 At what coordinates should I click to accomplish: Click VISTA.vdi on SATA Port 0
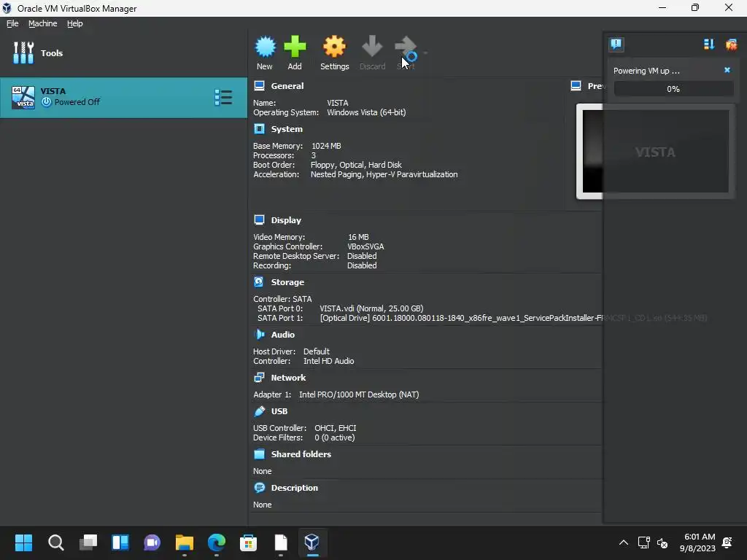pos(371,308)
